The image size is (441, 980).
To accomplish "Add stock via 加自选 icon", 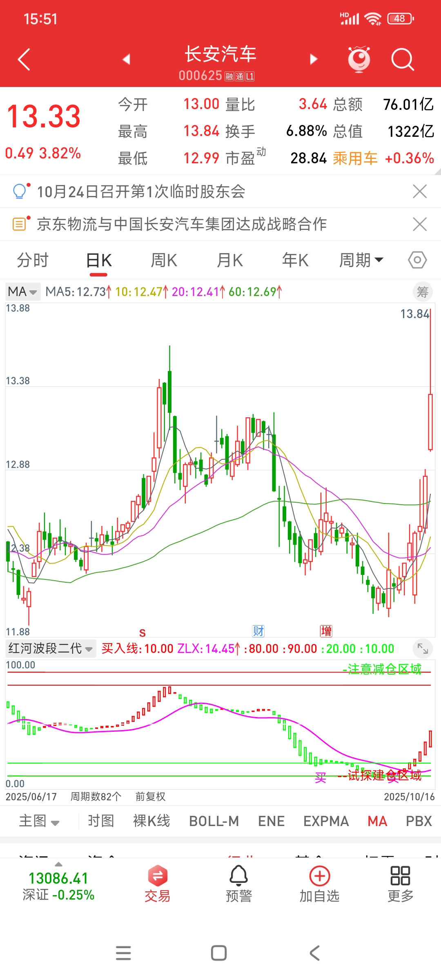I will (x=320, y=884).
